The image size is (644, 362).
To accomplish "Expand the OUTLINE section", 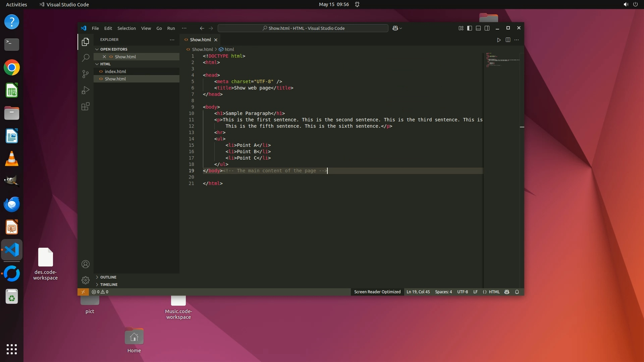I will tap(108, 277).
